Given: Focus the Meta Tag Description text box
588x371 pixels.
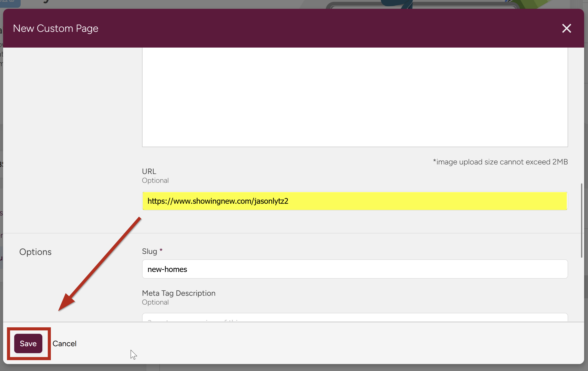Looking at the screenshot, I should pyautogui.click(x=355, y=318).
